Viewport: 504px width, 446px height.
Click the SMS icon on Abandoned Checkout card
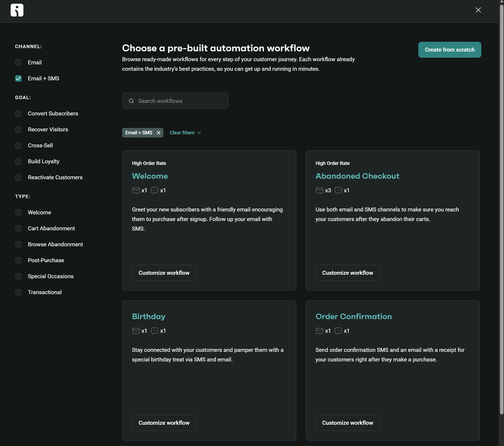tap(338, 190)
